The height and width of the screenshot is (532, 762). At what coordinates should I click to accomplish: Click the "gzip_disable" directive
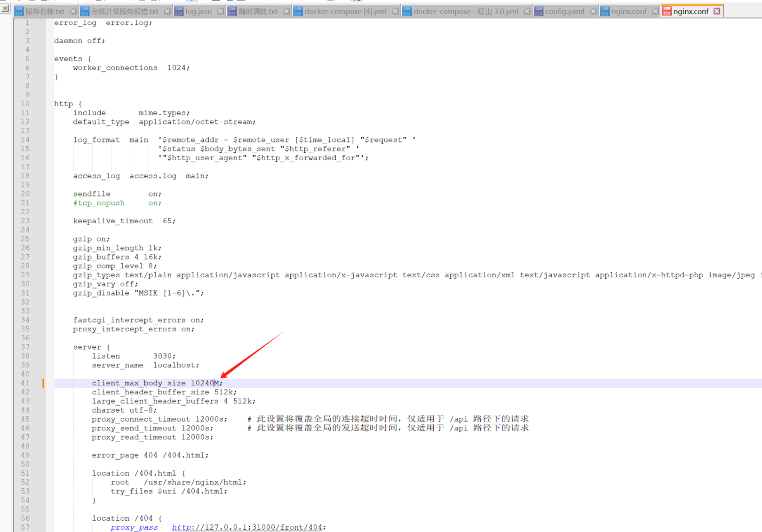click(101, 293)
